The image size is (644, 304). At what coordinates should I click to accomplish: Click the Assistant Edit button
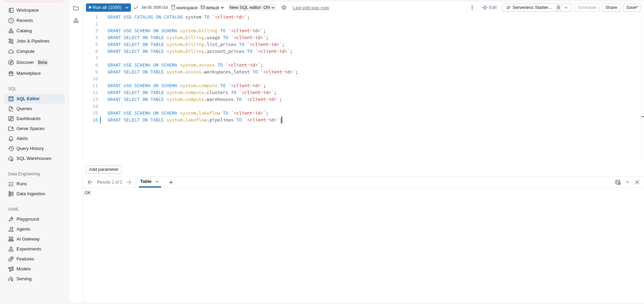click(489, 8)
